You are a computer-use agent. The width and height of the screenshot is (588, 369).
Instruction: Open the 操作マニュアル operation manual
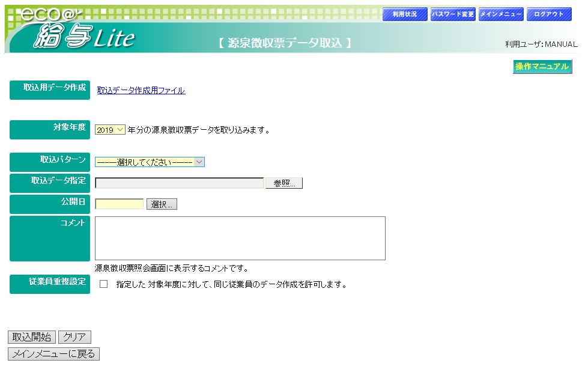click(x=542, y=67)
